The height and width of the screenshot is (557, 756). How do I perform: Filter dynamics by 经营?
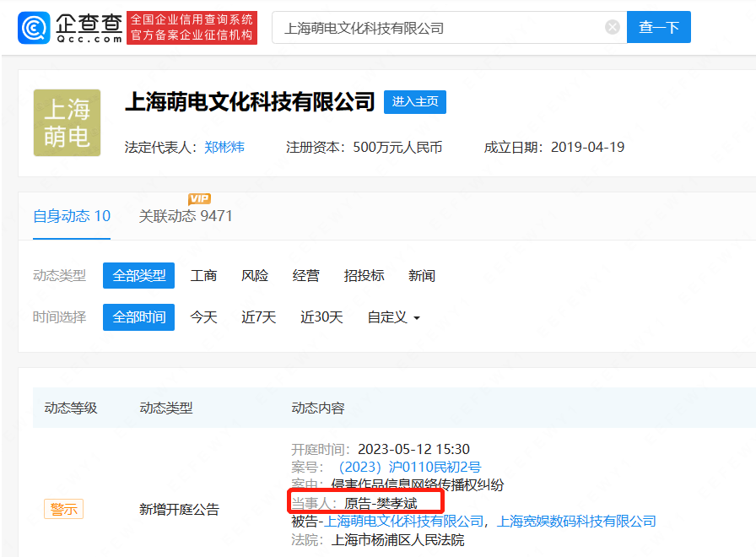(305, 275)
